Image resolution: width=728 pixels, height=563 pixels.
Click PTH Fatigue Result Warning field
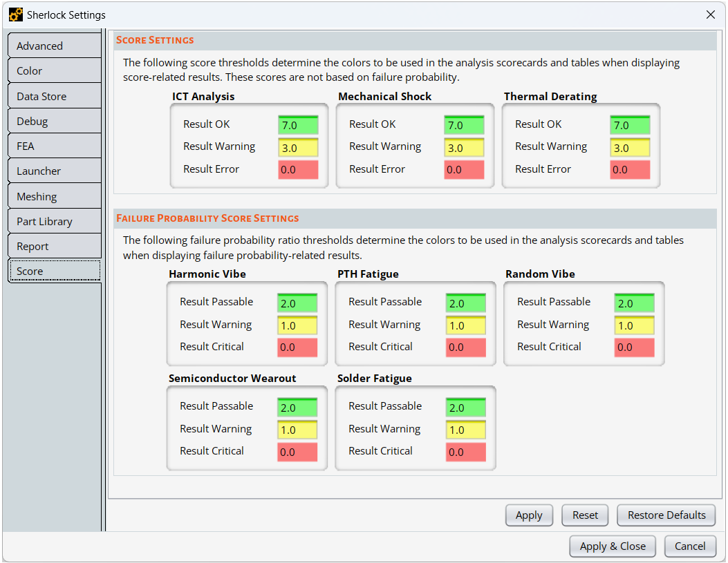[x=466, y=325]
